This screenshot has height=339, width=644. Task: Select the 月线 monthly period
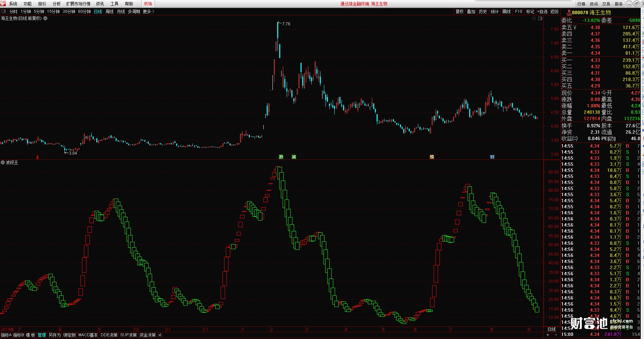point(121,11)
